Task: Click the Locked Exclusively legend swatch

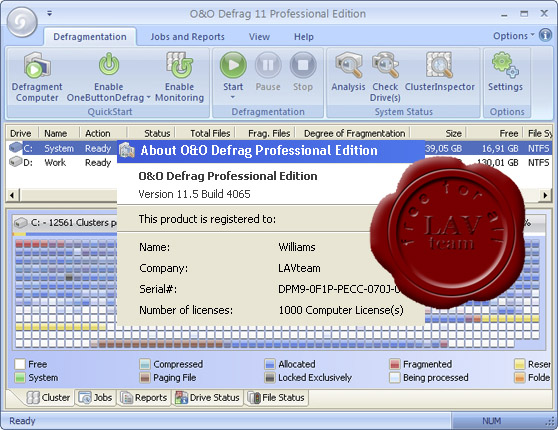Action: 270,377
